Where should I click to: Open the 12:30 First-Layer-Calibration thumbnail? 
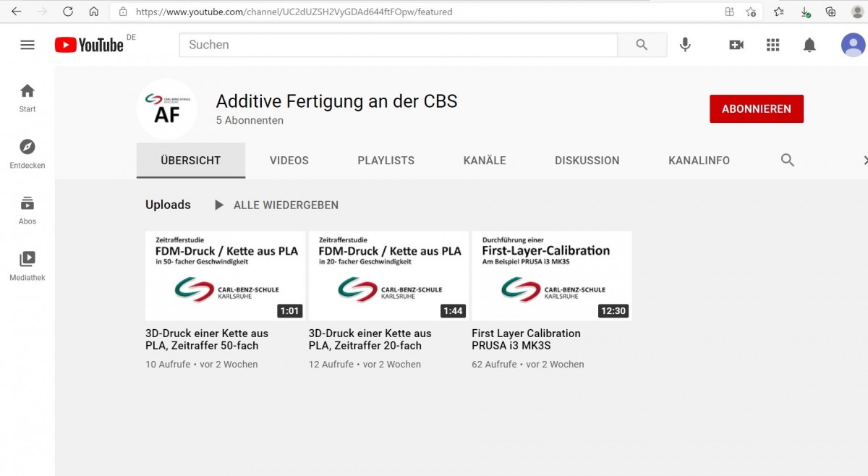(552, 276)
